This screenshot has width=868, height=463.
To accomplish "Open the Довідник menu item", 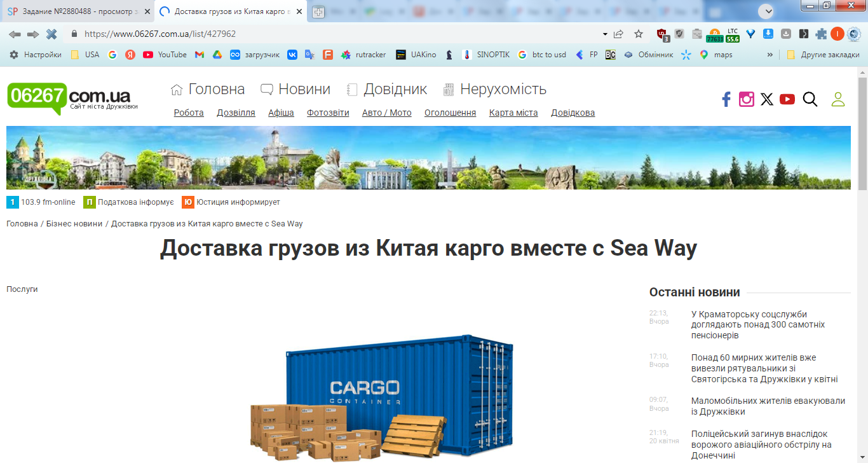I will 387,89.
